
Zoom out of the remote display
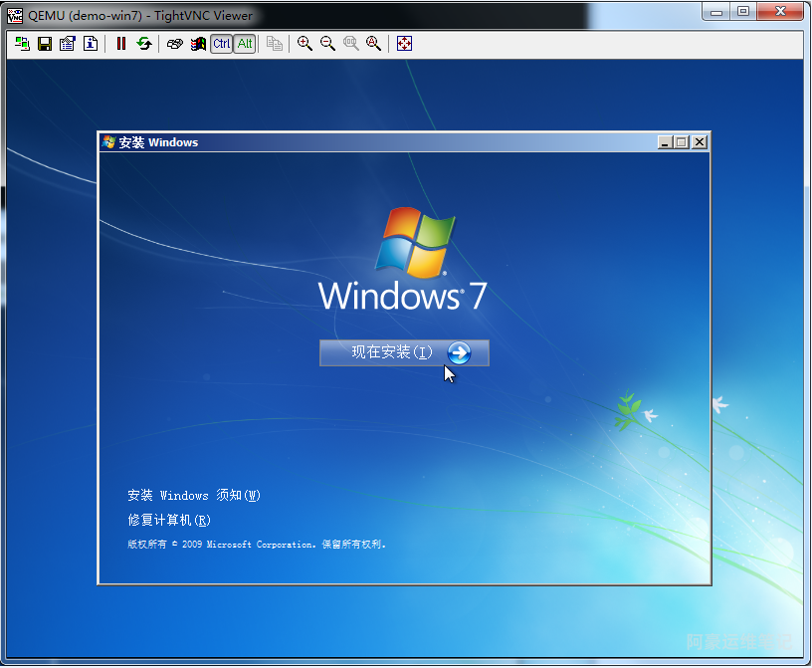(x=327, y=44)
